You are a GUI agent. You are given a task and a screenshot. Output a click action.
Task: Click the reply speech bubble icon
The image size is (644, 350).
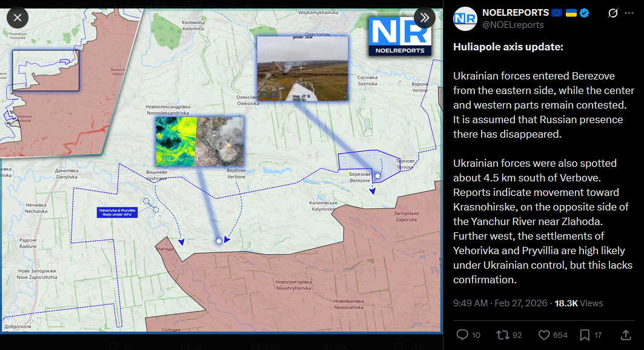462,335
